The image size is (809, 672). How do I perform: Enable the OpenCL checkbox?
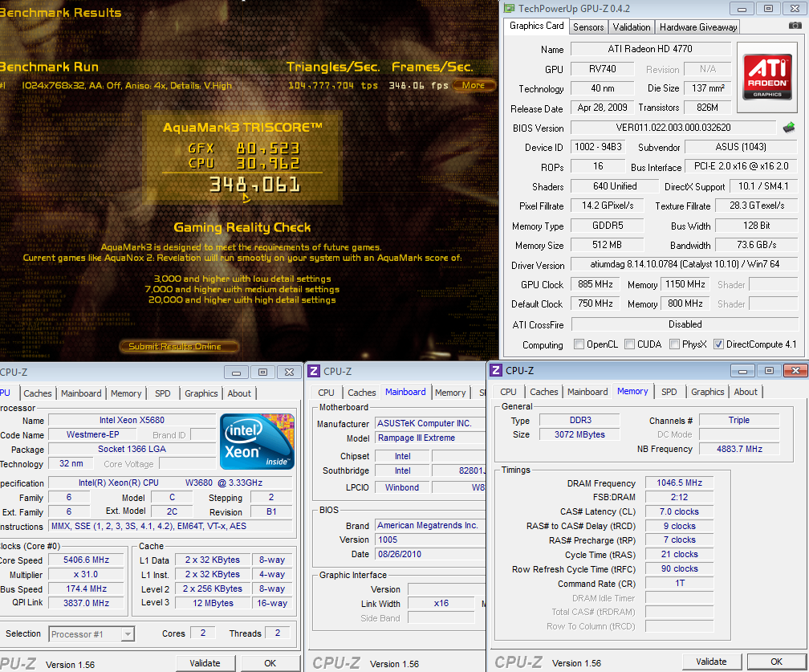[x=579, y=344]
